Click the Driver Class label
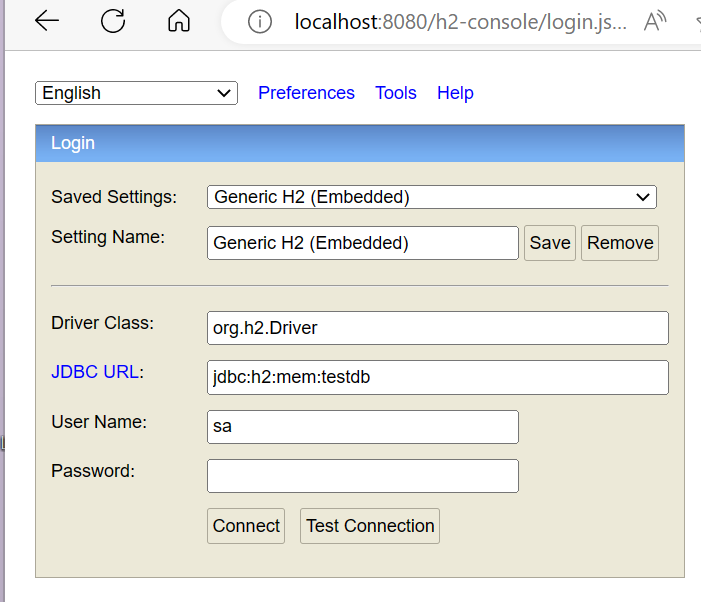 (102, 323)
